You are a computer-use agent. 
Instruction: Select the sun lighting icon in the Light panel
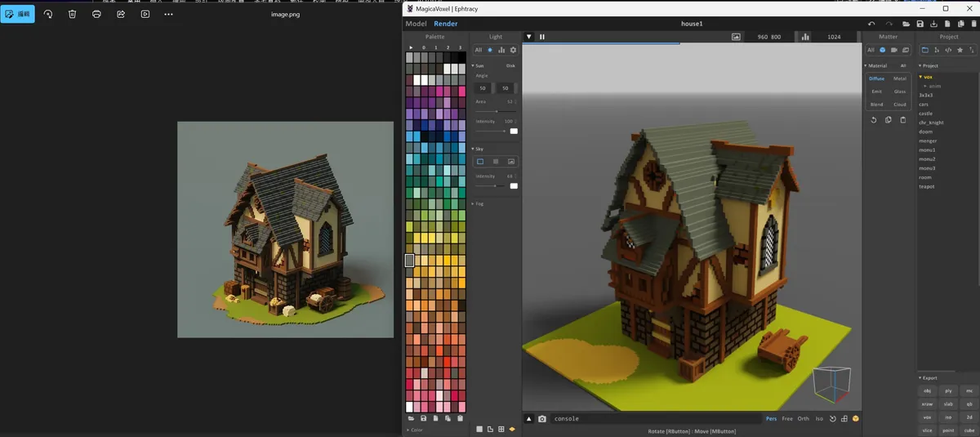490,50
